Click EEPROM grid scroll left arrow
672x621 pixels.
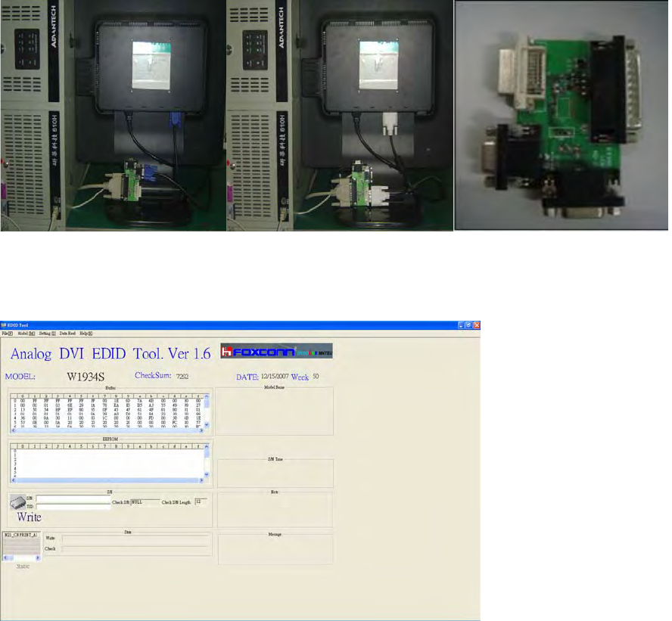point(14,480)
